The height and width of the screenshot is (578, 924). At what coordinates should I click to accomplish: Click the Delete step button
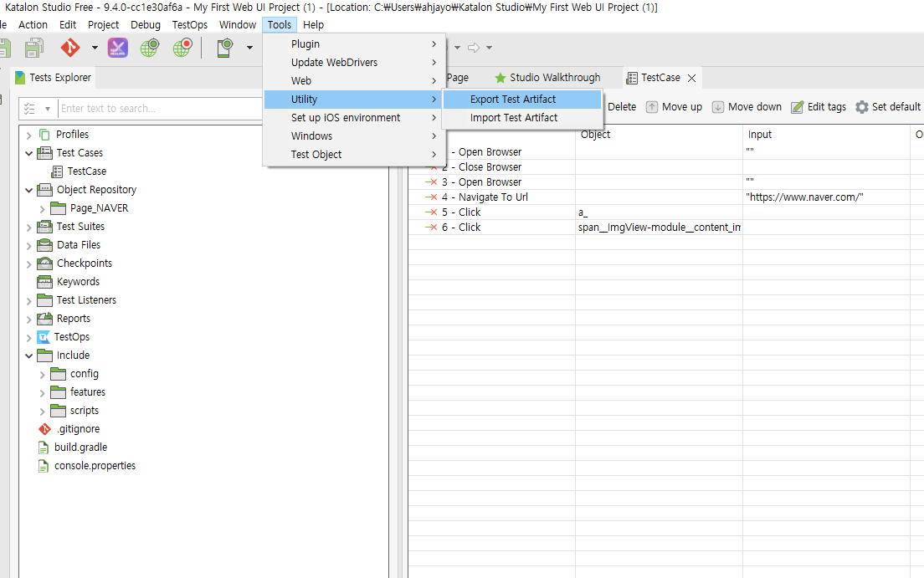click(622, 106)
